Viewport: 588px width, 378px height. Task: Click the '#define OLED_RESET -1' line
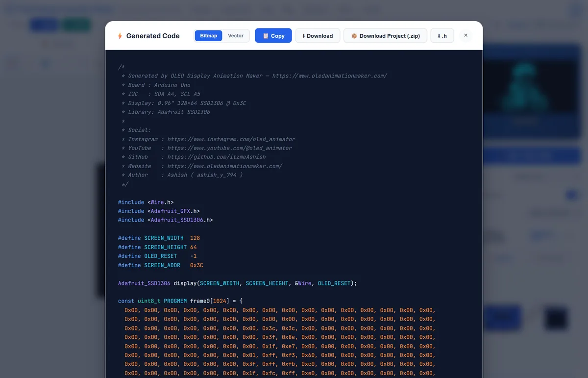click(157, 256)
